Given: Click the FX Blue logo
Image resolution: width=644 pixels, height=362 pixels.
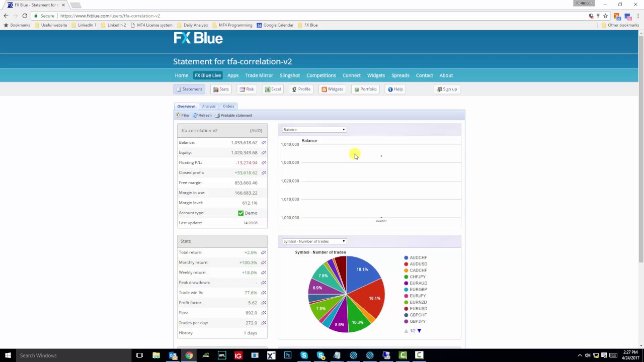Looking at the screenshot, I should click(198, 38).
